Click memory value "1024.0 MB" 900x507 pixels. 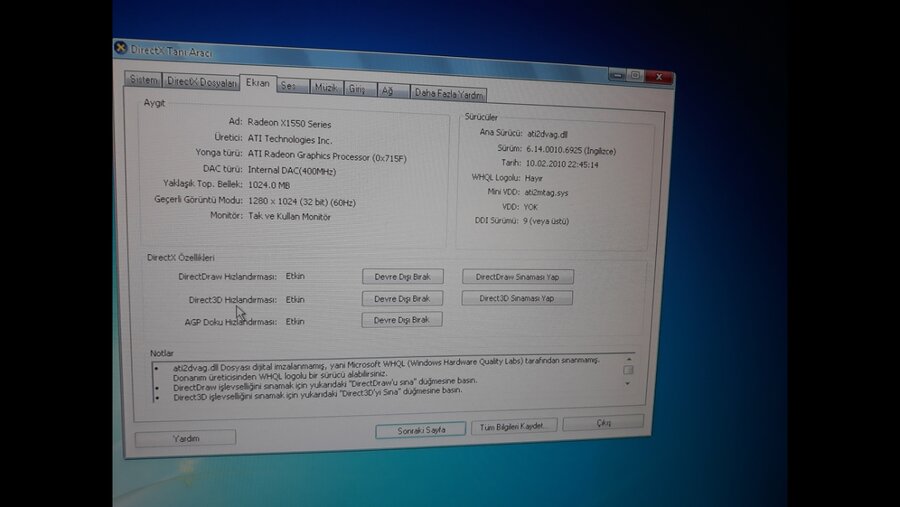[269, 185]
